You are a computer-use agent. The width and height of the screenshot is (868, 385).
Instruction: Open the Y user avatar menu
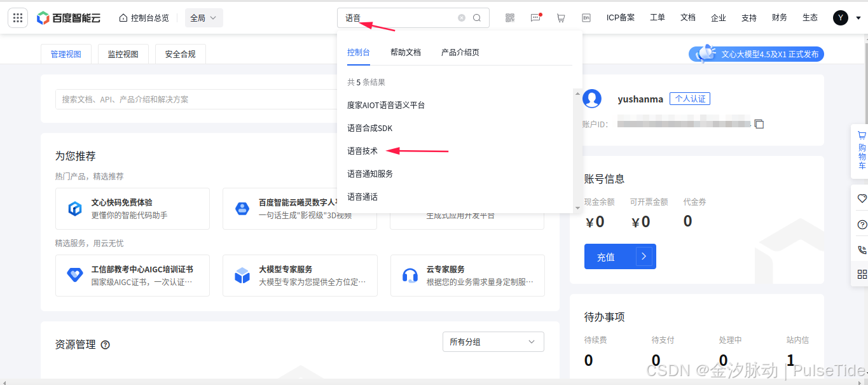click(841, 18)
